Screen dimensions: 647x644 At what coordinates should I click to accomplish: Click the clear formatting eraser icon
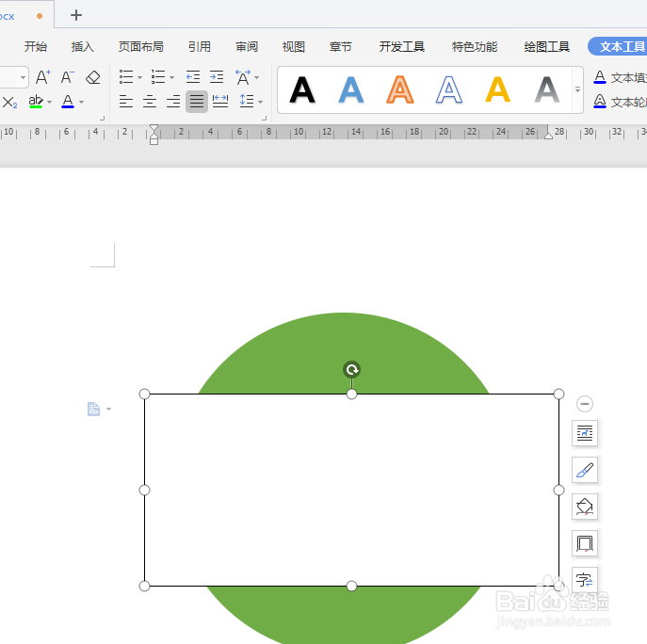click(x=93, y=77)
